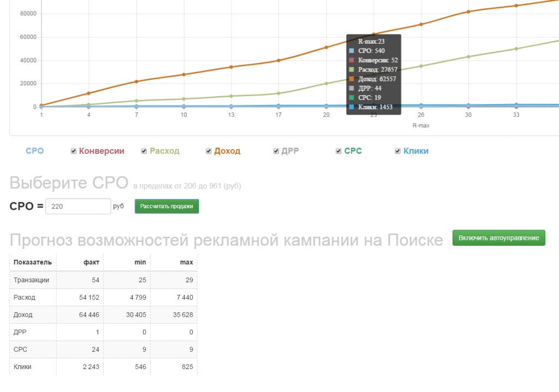Click the R-max axis label
Viewport: 559px width, 392px height.
[x=421, y=126]
